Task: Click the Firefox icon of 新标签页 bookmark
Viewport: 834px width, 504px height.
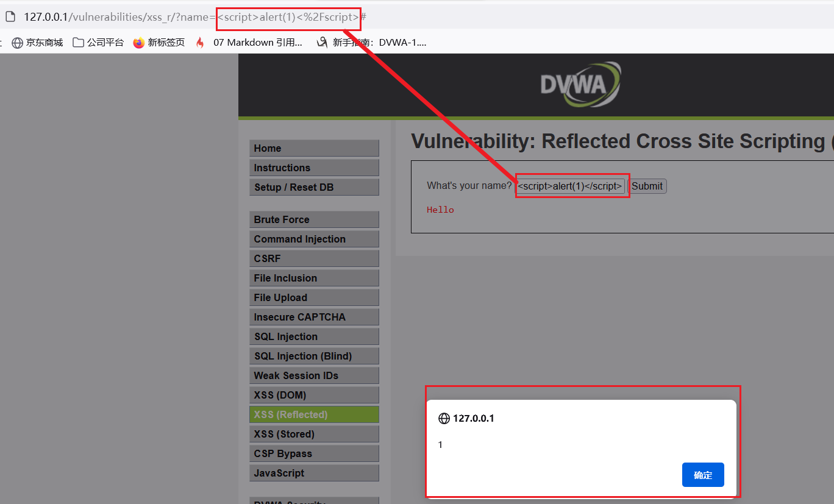Action: click(139, 43)
